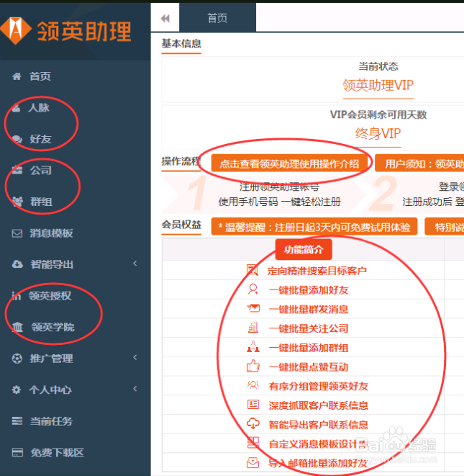Screen dimensions: 464x476
Task: Go to 人脉 in the sidebar
Action: click(x=39, y=108)
